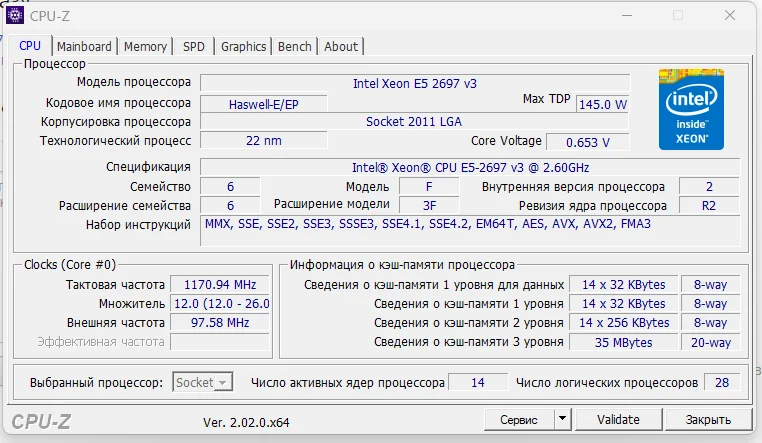Go to the Bench tab
Screen dimensions: 762x443
pos(294,47)
